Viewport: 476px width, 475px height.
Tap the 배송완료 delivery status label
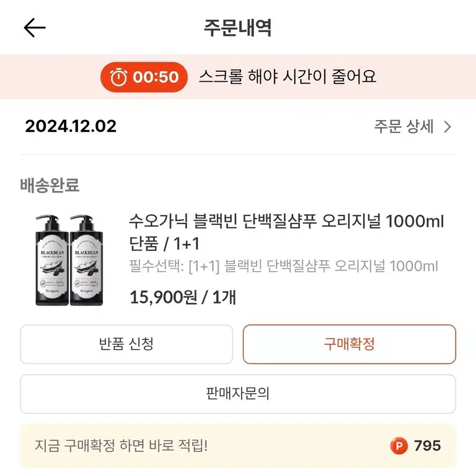click(x=50, y=185)
